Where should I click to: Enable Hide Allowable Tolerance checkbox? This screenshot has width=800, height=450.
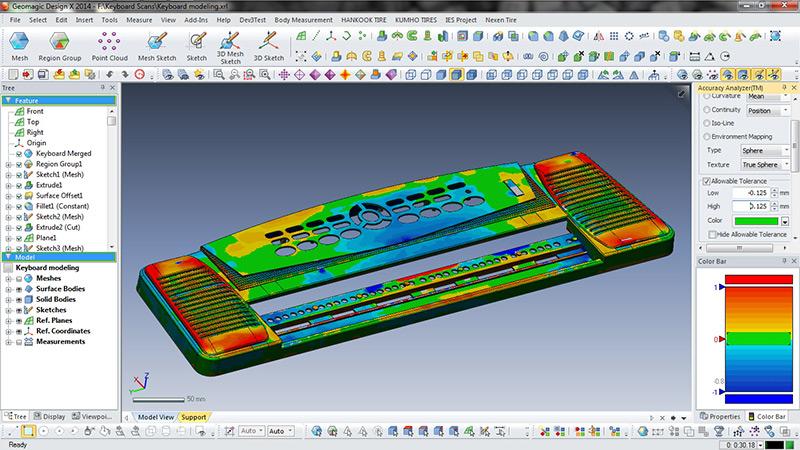pyautogui.click(x=713, y=234)
